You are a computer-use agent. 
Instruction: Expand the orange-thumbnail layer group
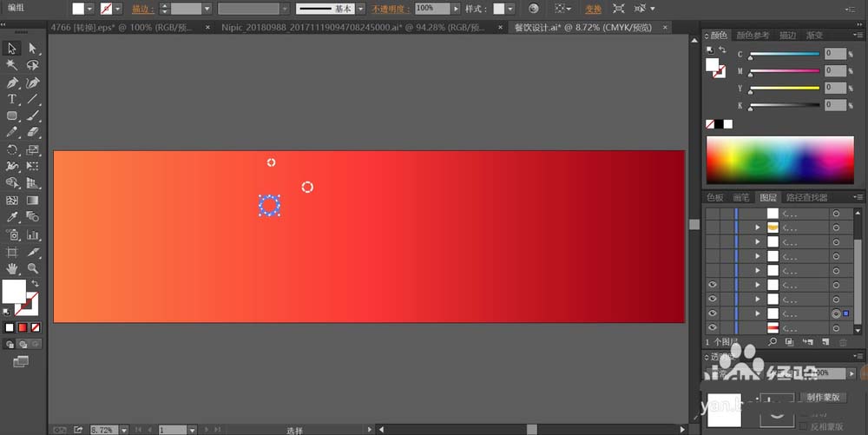tap(757, 227)
